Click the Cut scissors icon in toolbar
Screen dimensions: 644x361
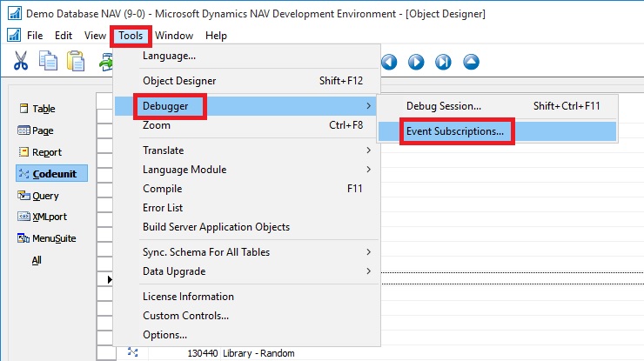pyautogui.click(x=21, y=61)
